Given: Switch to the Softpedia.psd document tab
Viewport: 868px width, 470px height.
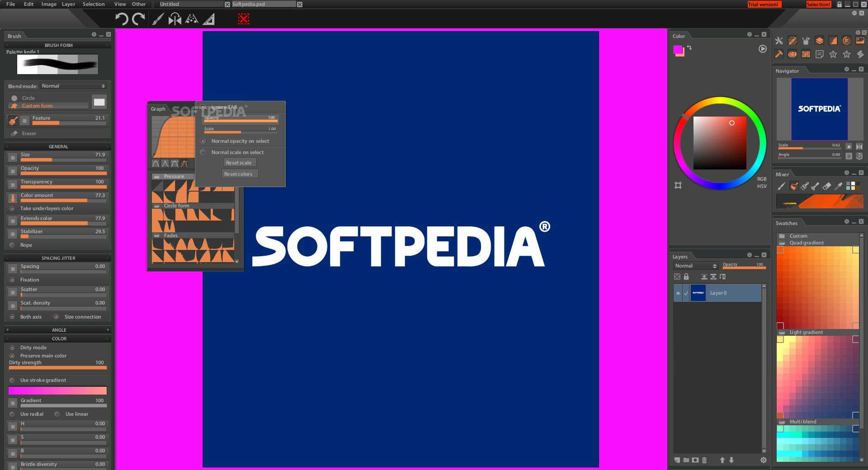Looking at the screenshot, I should click(x=263, y=4).
